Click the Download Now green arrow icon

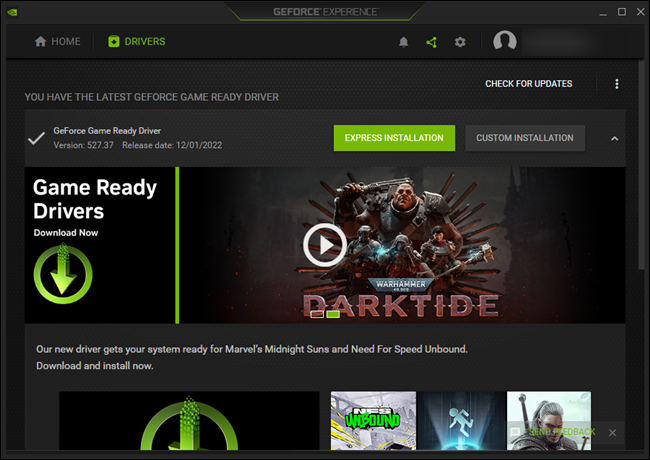[x=63, y=274]
